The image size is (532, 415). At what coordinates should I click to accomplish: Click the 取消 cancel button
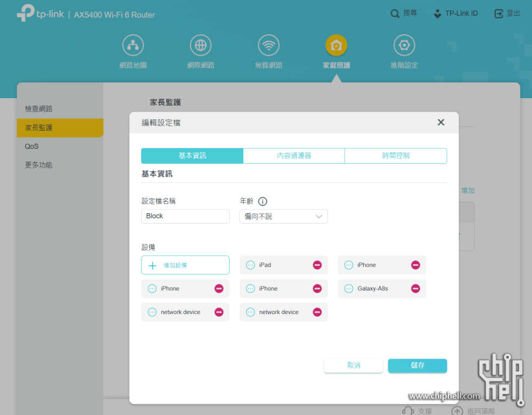pos(353,366)
